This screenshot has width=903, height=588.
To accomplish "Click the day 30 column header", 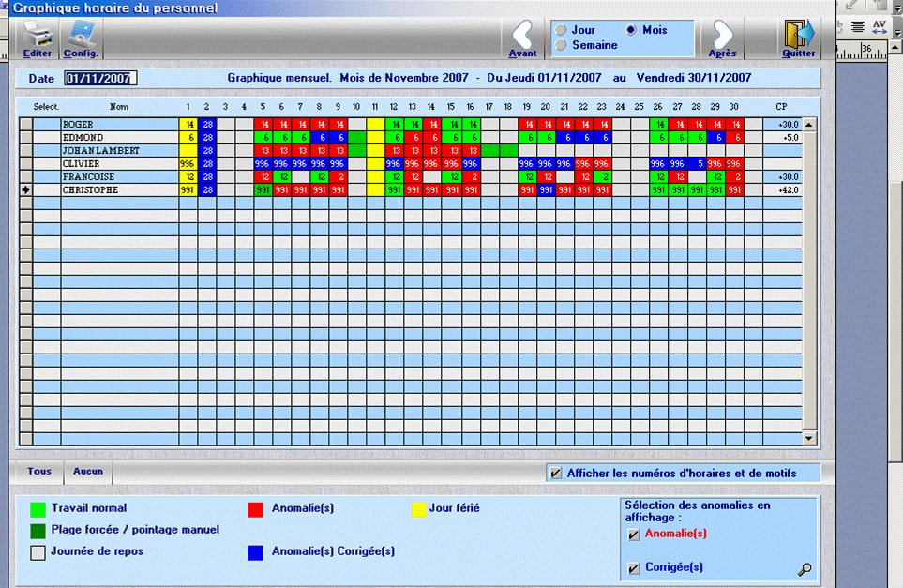I will pos(733,107).
